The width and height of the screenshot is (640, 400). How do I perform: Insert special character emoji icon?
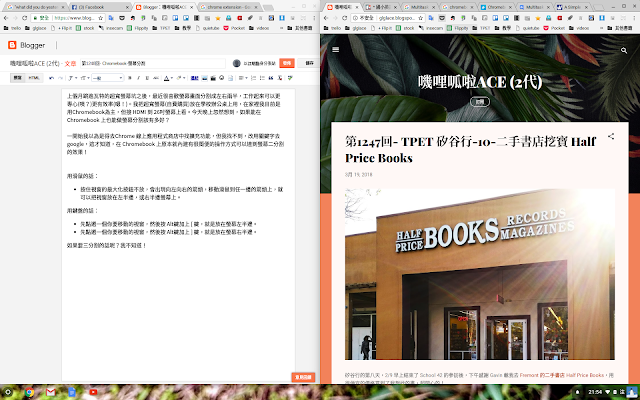(222, 78)
